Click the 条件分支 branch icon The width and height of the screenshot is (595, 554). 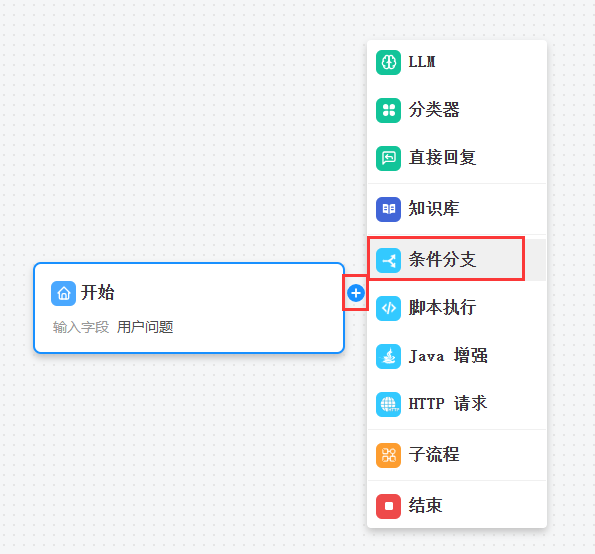[x=388, y=260]
